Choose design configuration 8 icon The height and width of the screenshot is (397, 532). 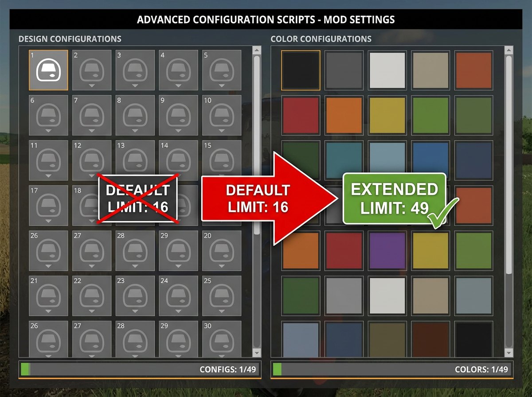[135, 115]
